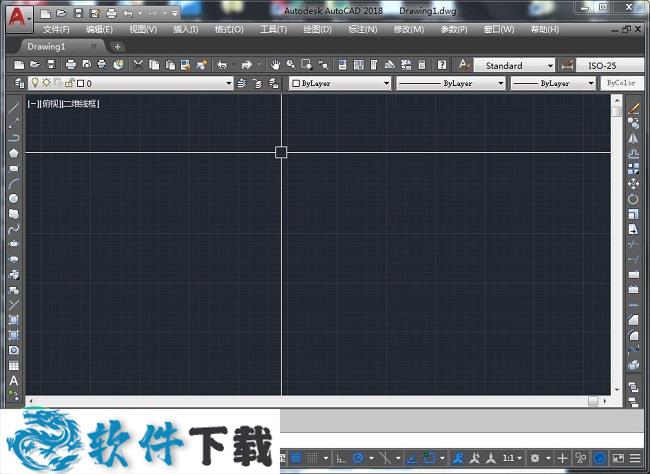Open the 格式(O) menu
The image size is (650, 474).
click(229, 29)
